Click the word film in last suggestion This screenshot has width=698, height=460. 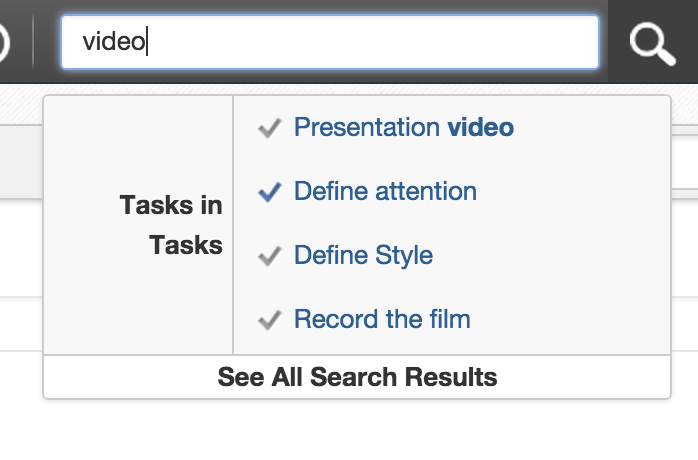tap(450, 319)
